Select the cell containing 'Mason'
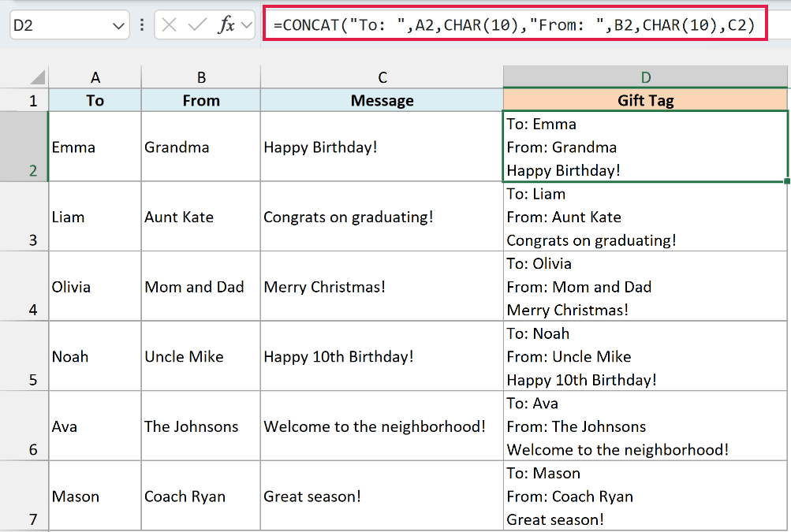This screenshot has width=791, height=532. 95,496
